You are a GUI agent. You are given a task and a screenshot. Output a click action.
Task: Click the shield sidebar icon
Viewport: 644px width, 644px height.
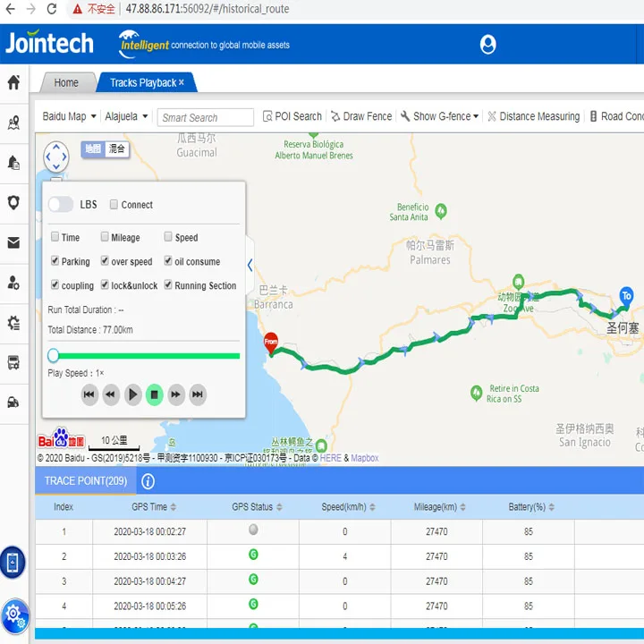(13, 202)
